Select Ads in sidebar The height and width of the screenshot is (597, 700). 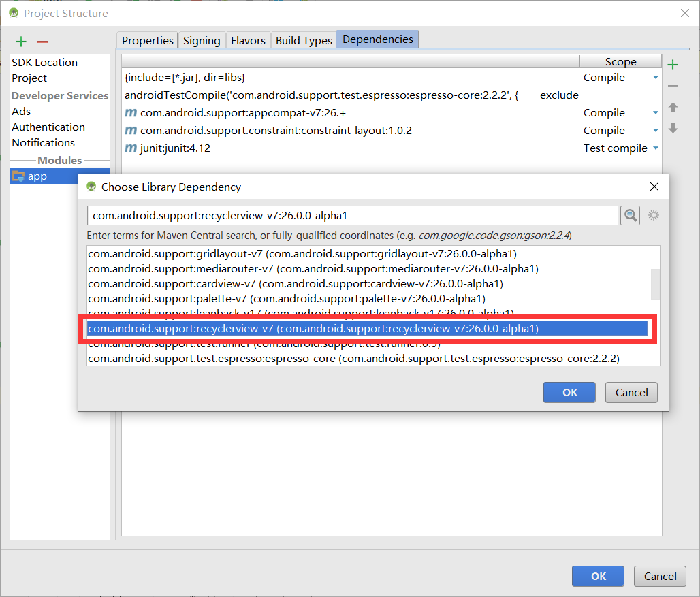coord(21,111)
